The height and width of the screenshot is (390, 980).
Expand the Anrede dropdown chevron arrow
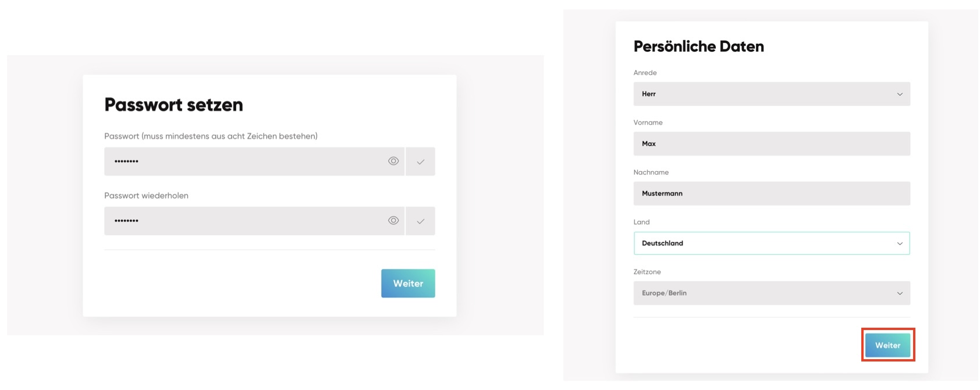[x=900, y=94]
